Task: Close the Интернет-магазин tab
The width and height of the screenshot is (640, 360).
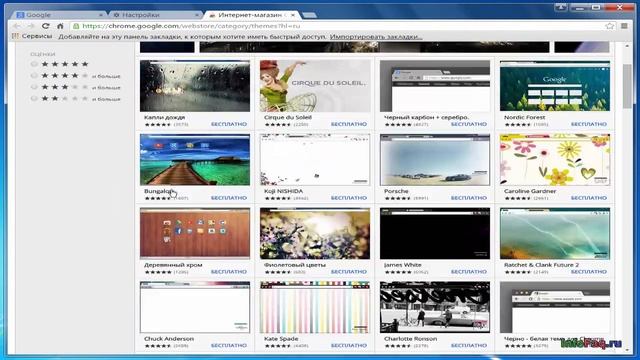Action: point(293,15)
